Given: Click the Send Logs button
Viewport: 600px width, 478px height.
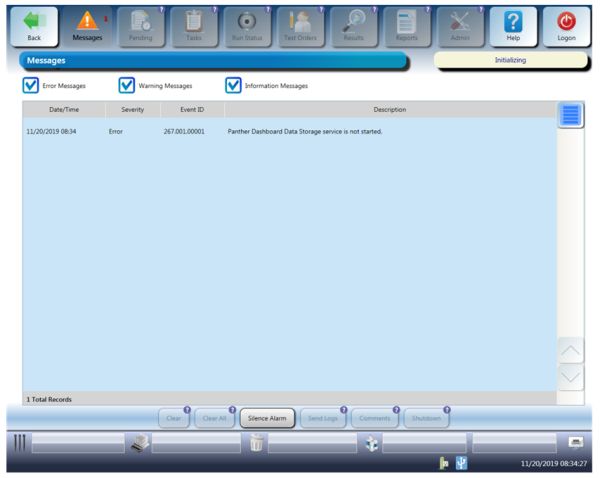Looking at the screenshot, I should [322, 419].
